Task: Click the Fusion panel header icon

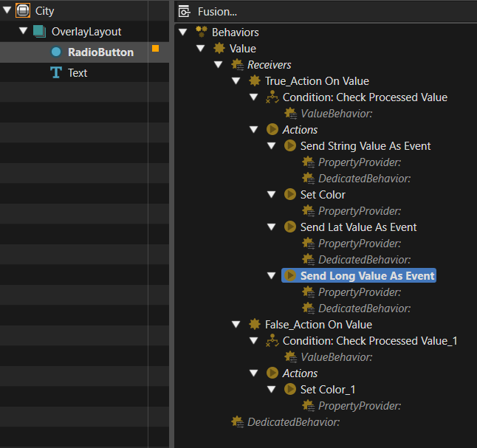Action: click(x=184, y=12)
